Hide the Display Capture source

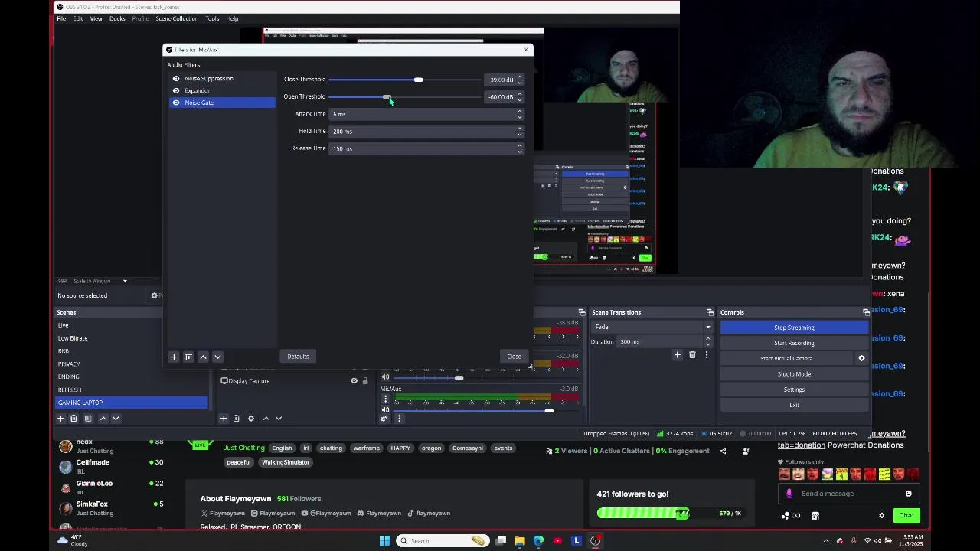[354, 380]
